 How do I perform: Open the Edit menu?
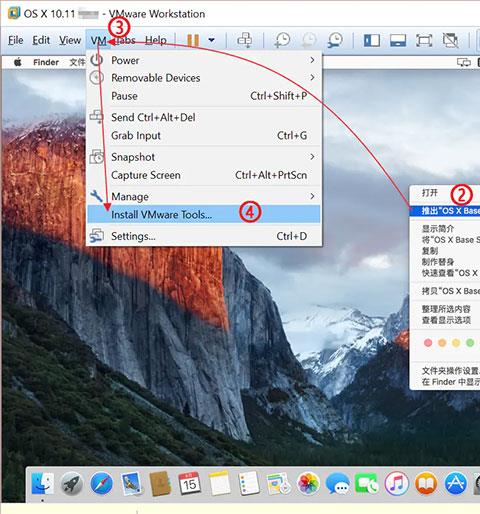coord(41,40)
